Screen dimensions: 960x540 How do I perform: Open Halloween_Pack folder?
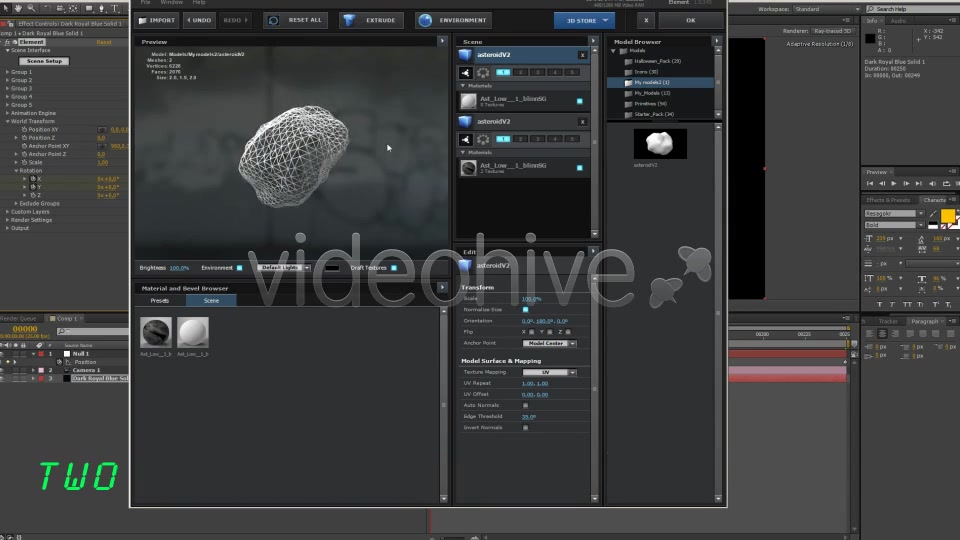657,61
